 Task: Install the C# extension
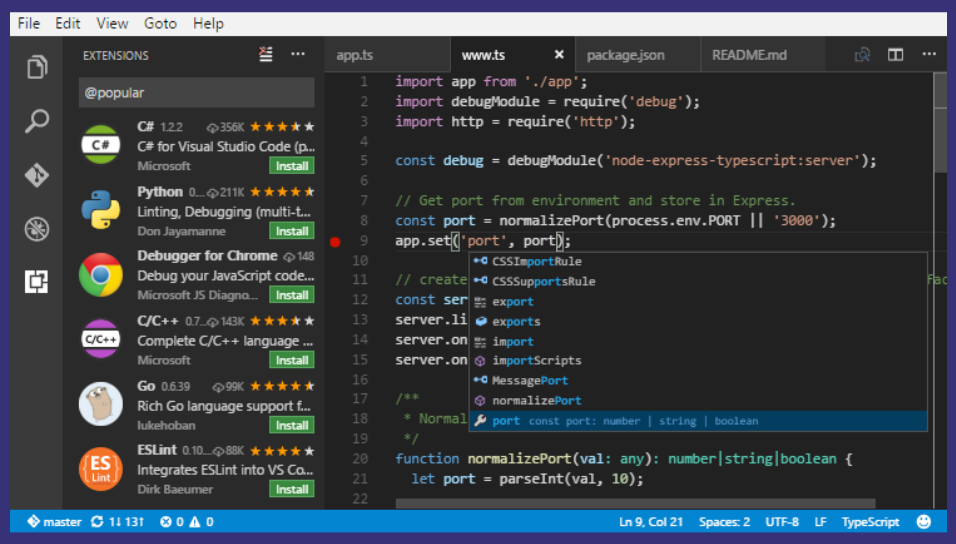click(292, 166)
